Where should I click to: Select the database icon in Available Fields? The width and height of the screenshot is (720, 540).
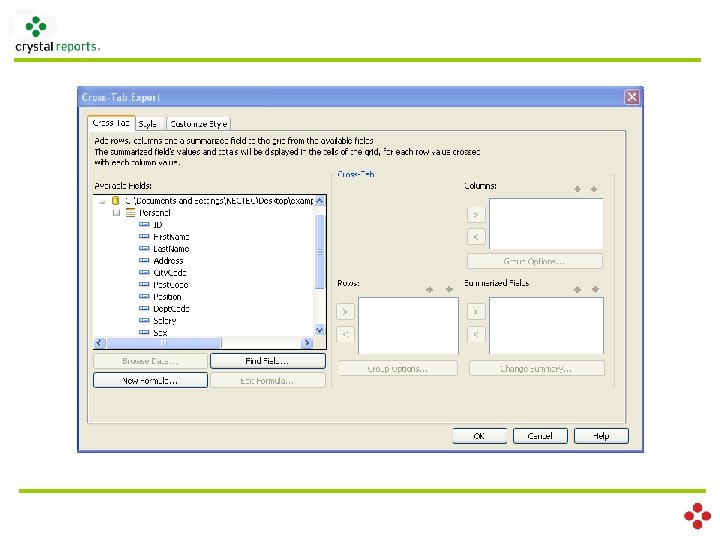pos(116,201)
